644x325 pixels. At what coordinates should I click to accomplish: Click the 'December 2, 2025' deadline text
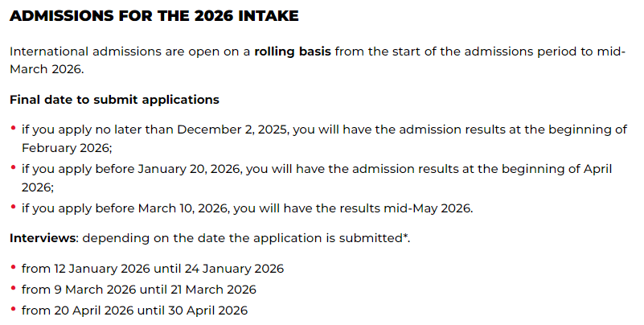[x=232, y=130]
